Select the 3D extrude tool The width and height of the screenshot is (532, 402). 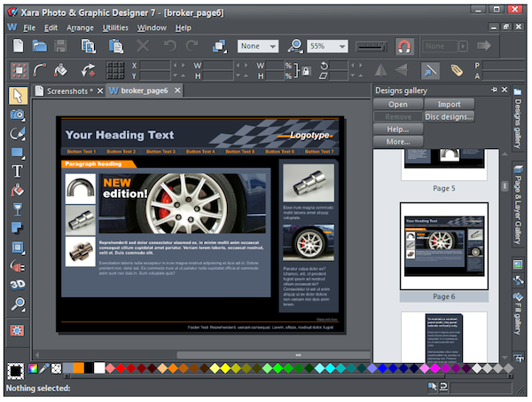coord(18,285)
